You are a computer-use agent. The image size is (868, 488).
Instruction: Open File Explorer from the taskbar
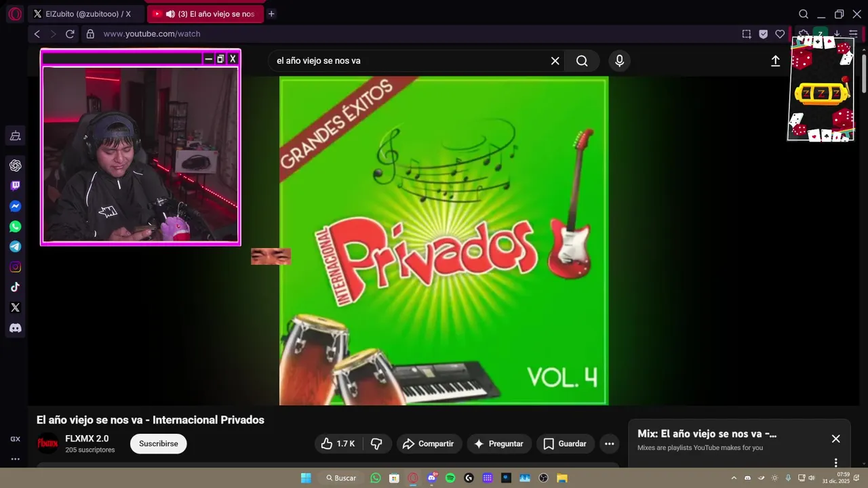pos(561,478)
